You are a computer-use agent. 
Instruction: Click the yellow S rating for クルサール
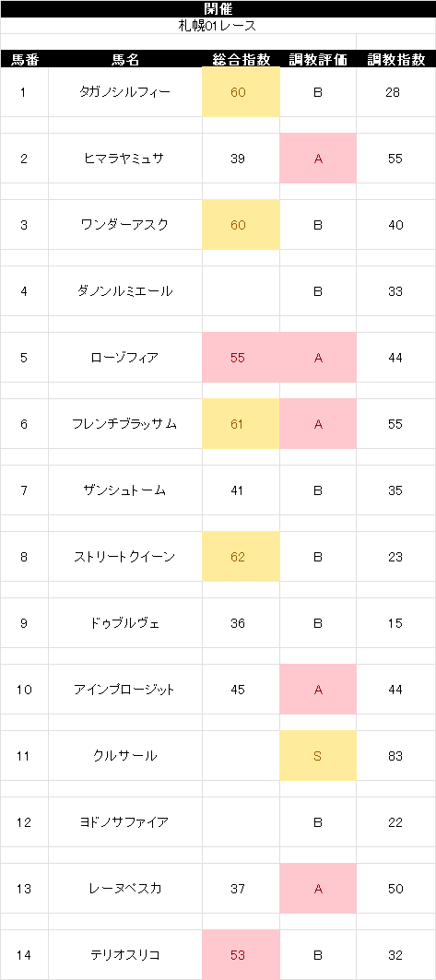[x=318, y=756]
